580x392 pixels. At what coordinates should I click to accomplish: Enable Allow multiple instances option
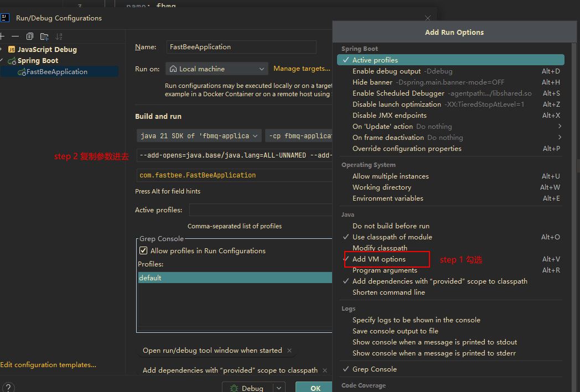(x=450, y=176)
